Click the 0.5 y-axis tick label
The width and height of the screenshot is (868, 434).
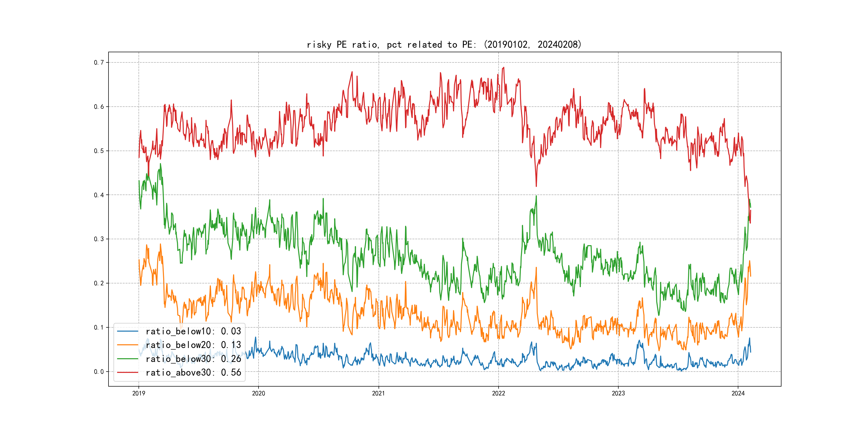99,151
